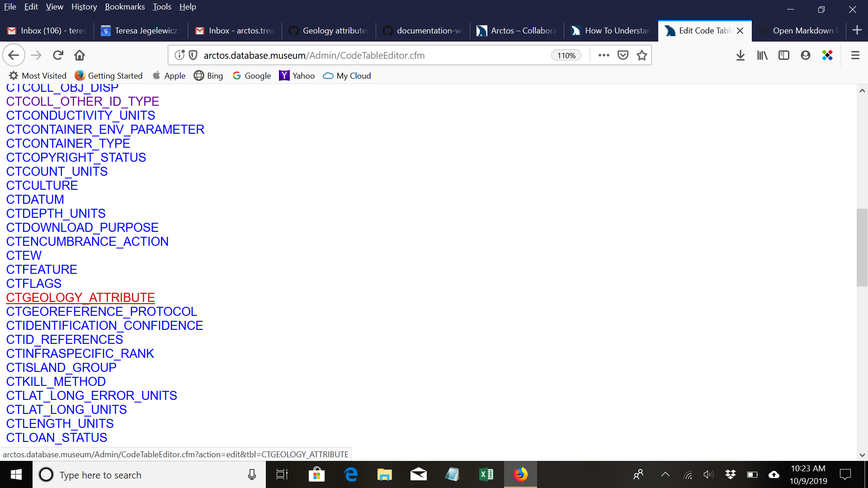Reset the 110% zoom level

pos(566,55)
